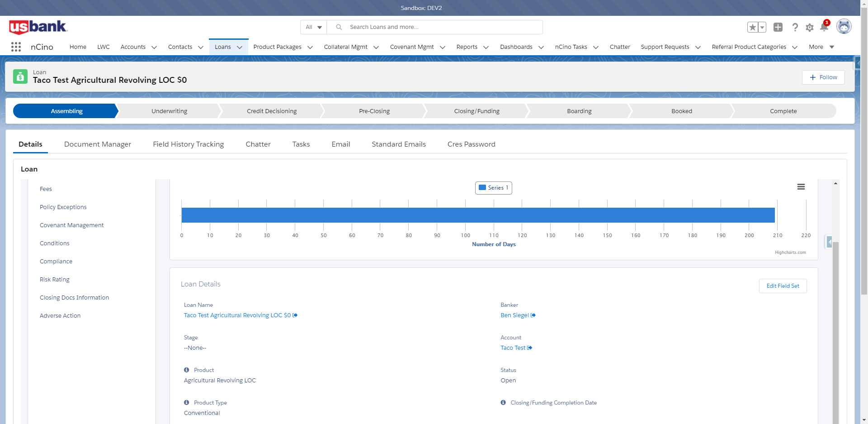This screenshot has height=424, width=868.
Task: Expand the favorites list dropdown arrow
Action: [762, 27]
